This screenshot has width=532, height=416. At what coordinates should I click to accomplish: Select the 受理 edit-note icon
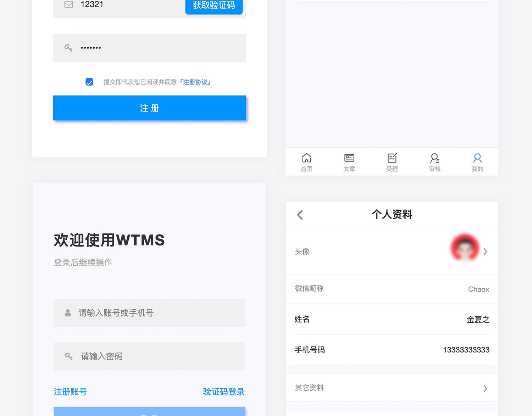[392, 158]
